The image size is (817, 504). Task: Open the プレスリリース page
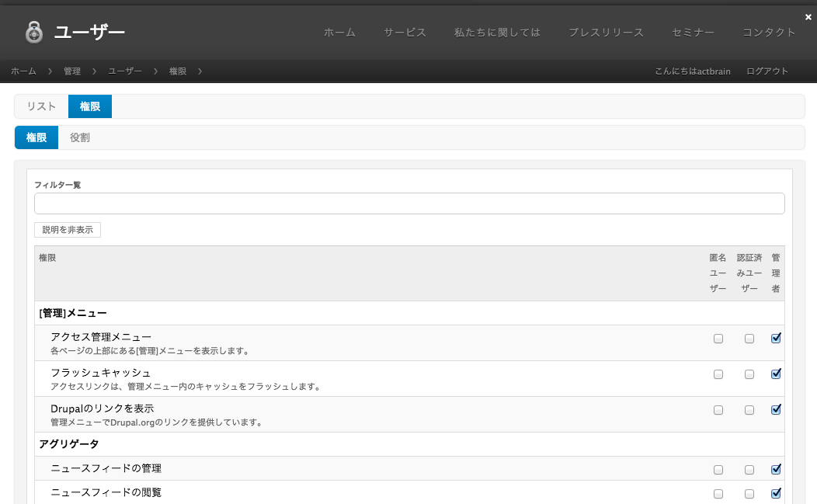606,32
